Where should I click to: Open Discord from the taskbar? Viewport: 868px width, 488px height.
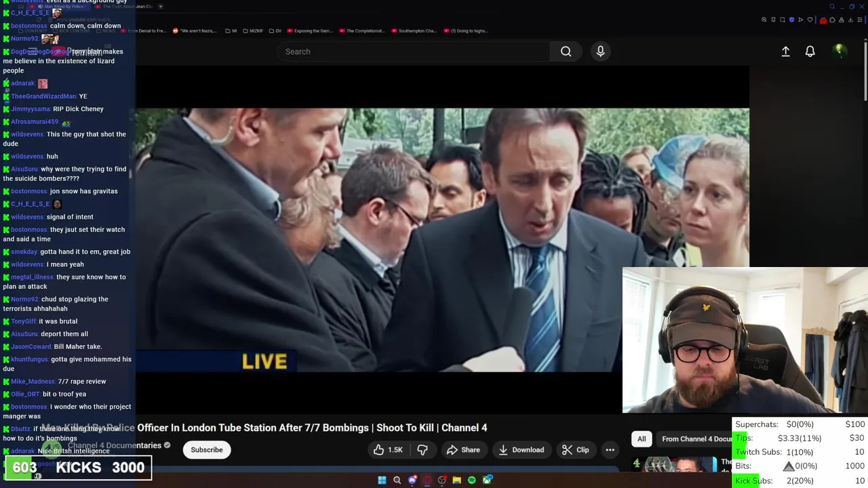tap(412, 480)
